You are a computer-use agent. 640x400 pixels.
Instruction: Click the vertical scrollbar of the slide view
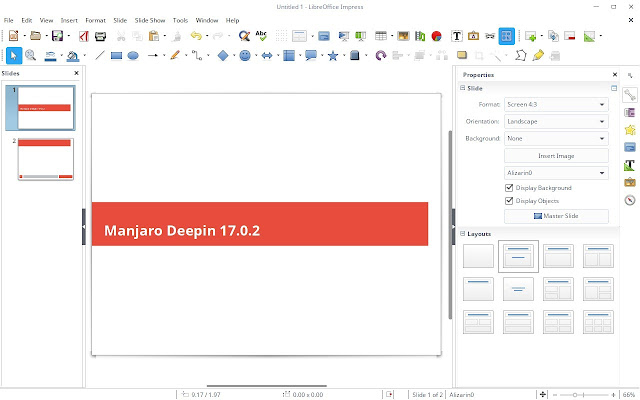450,224
